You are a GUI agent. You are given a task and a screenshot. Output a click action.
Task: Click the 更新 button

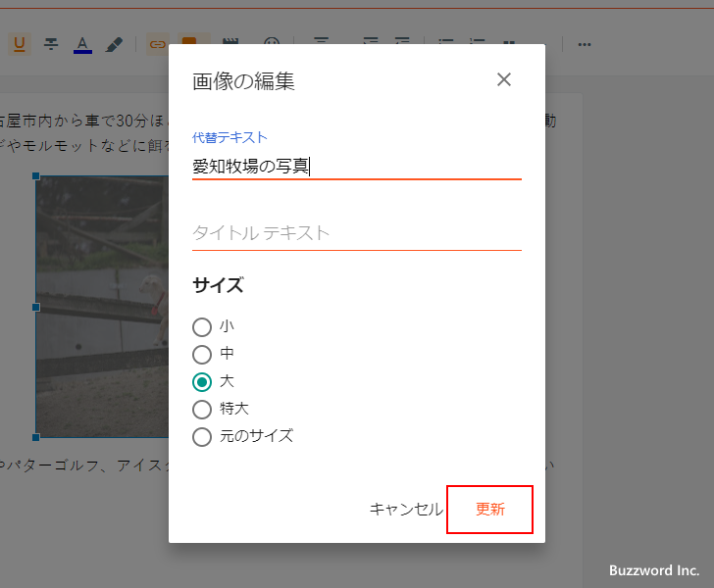(x=490, y=510)
